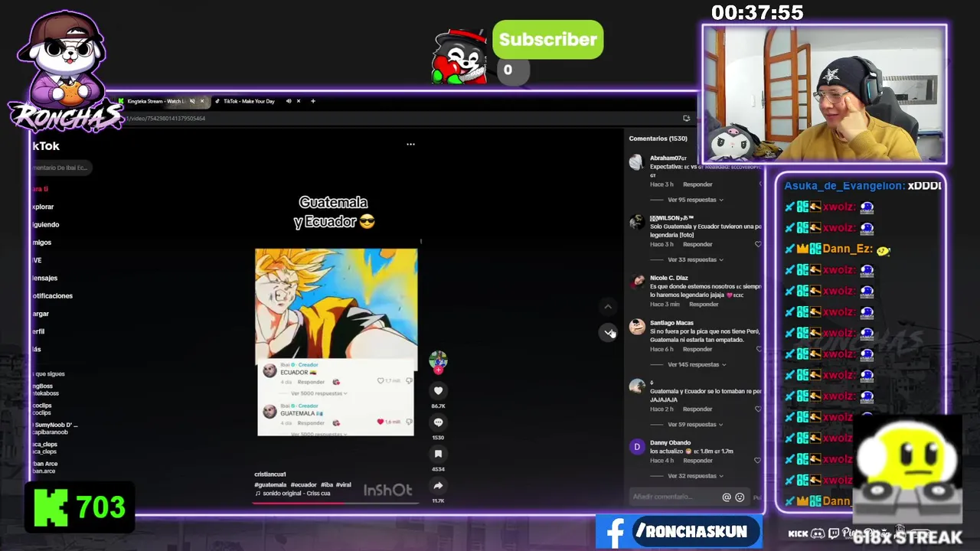Open the TikTok three-dots options menu
This screenshot has width=980, height=551.
(410, 144)
